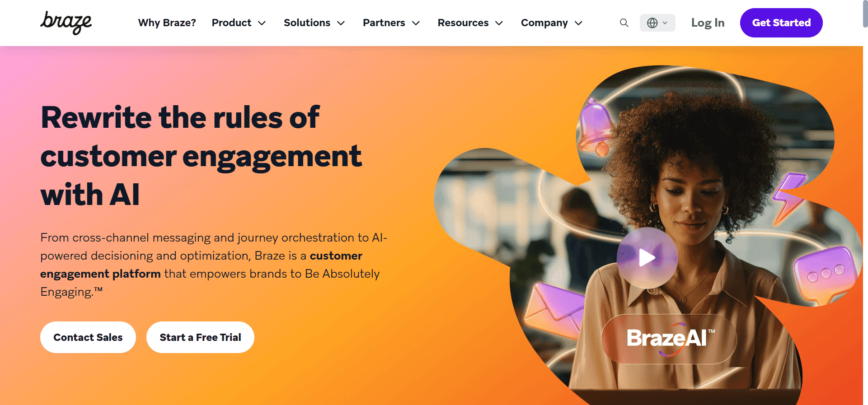Click the Get Started button

coord(781,23)
